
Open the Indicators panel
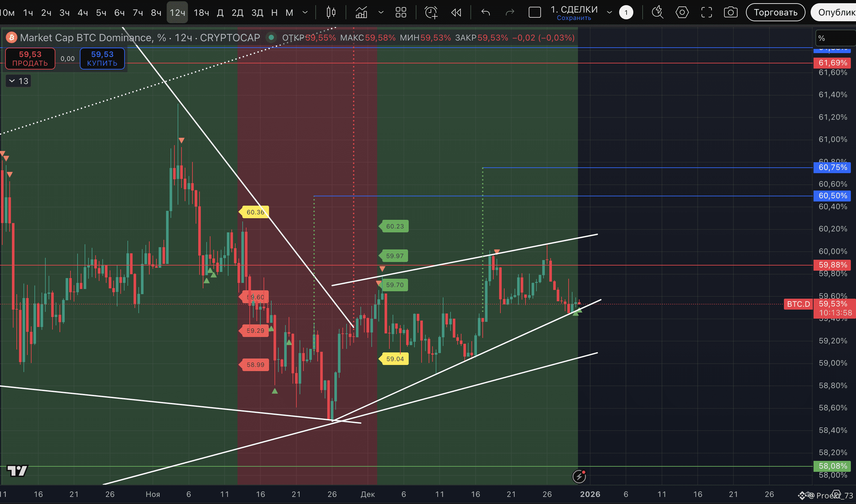[x=361, y=13]
